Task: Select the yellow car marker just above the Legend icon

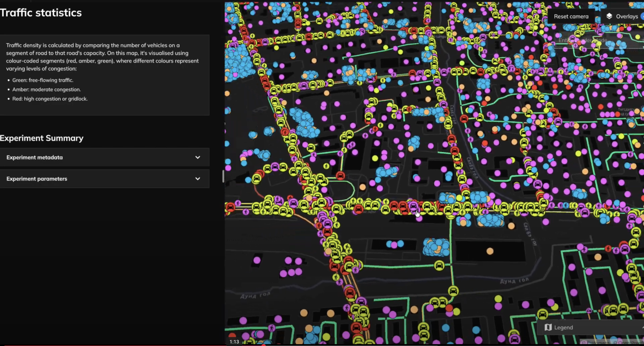Action: pyautogui.click(x=542, y=314)
